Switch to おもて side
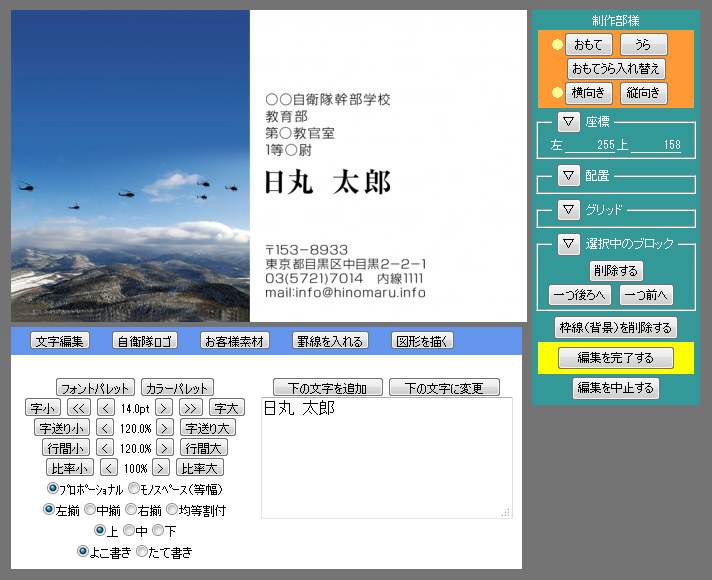 coord(588,45)
